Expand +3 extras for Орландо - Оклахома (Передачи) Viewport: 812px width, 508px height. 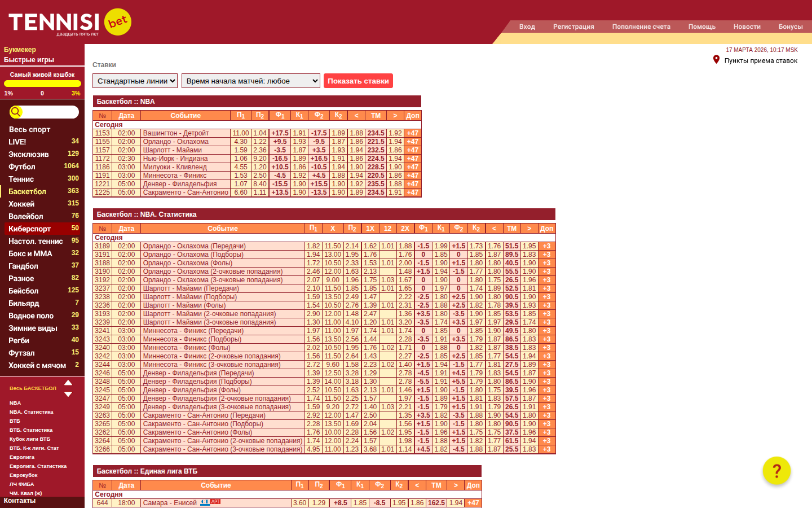point(546,246)
